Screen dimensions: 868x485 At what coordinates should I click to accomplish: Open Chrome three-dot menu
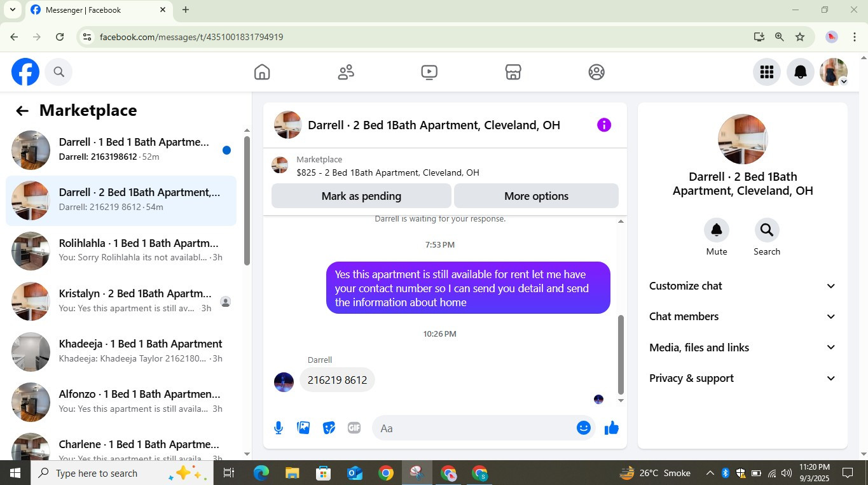855,37
